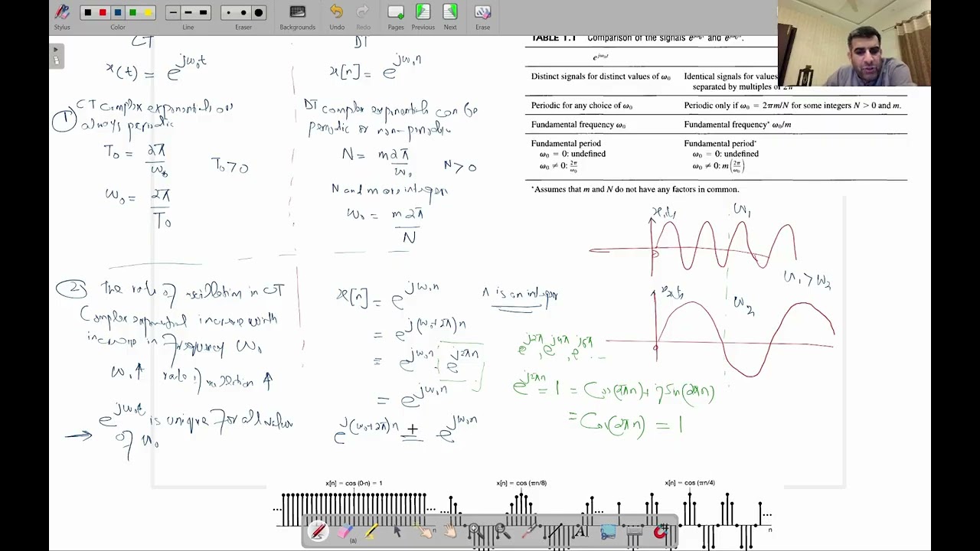
Task: Pick the arrow selection pointer tool
Action: point(397,531)
